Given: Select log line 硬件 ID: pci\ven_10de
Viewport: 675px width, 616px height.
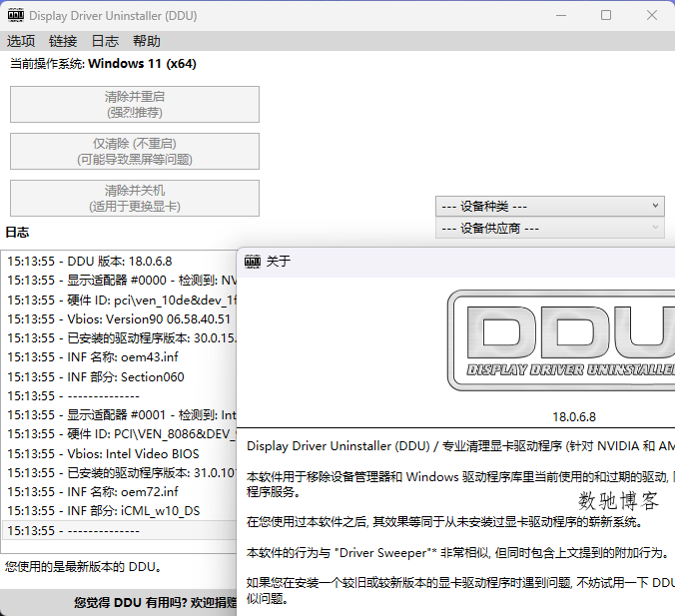Looking at the screenshot, I should point(120,301).
